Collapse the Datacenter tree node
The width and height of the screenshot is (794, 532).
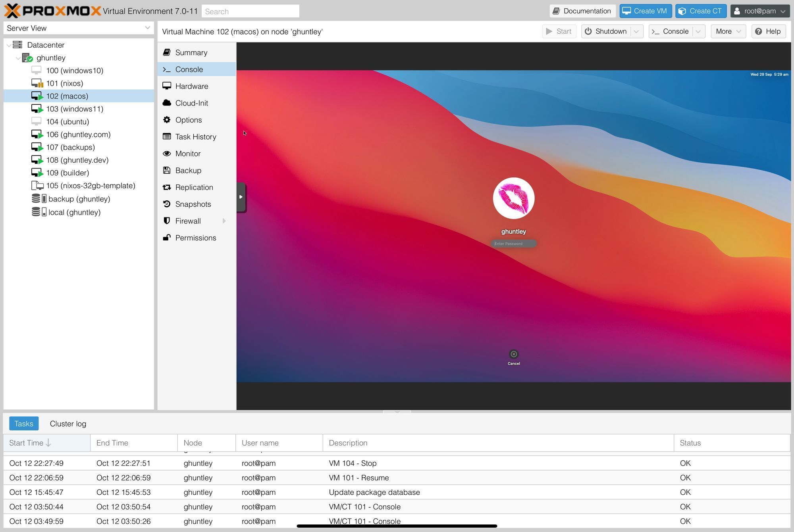(9, 45)
